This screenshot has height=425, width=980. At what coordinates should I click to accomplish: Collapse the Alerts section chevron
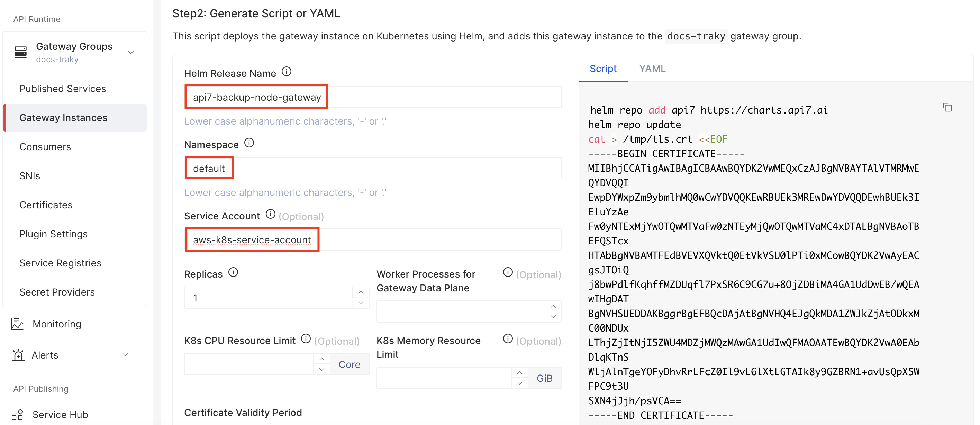coord(126,355)
